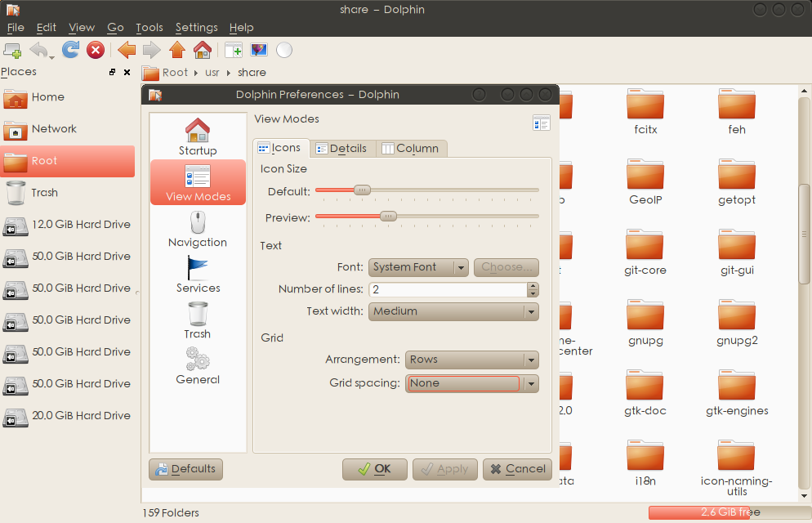Click the preview image toolbar icon
Viewport: 812px width, 523px height.
coord(259,50)
